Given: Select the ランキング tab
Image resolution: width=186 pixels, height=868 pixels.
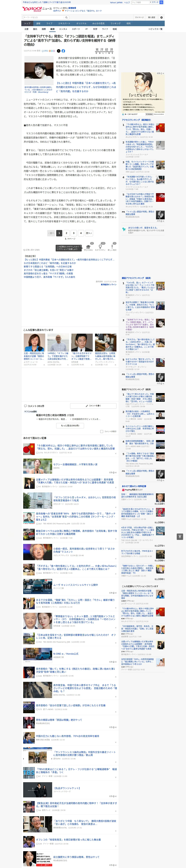Looking at the screenshot, I should [115, 23].
